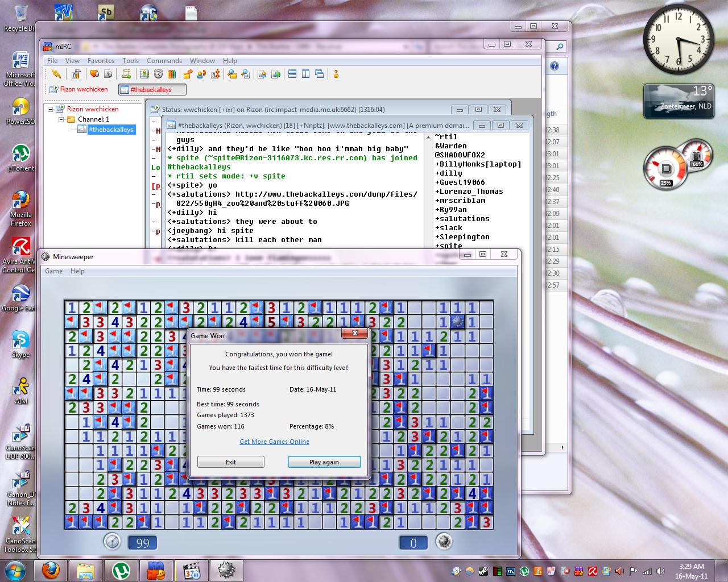This screenshot has height=582, width=728.
Task: Collapse the Channel: 1 folder node
Action: coord(61,119)
